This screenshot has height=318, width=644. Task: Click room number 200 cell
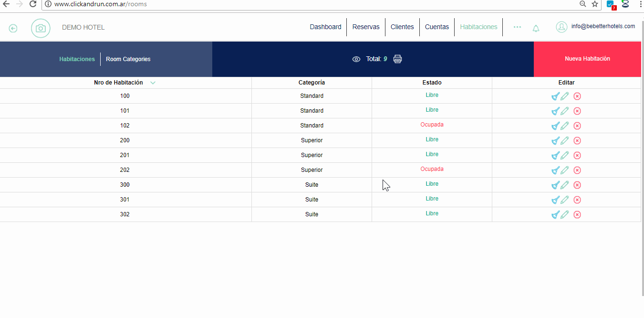click(125, 140)
